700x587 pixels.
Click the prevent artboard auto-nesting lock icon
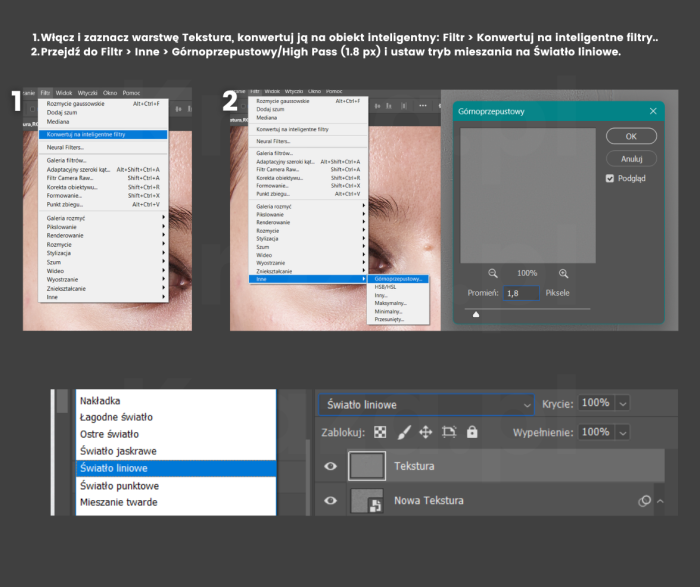pos(449,432)
